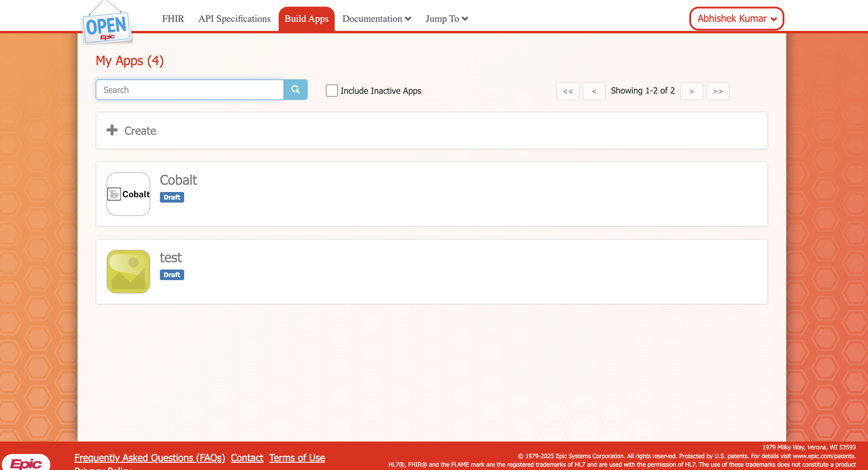Click the test app placeholder image icon
This screenshot has width=868, height=470.
128,272
